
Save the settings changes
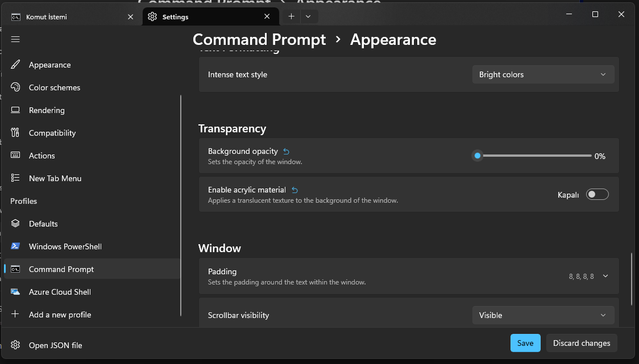click(525, 343)
